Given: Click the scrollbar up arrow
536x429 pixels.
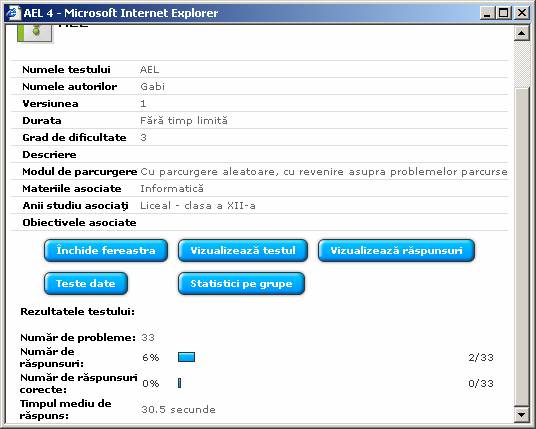Looking at the screenshot, I should click(x=522, y=33).
